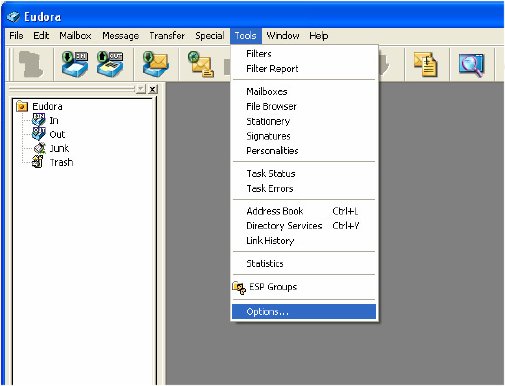Choose Options... in Tools menu

click(304, 312)
